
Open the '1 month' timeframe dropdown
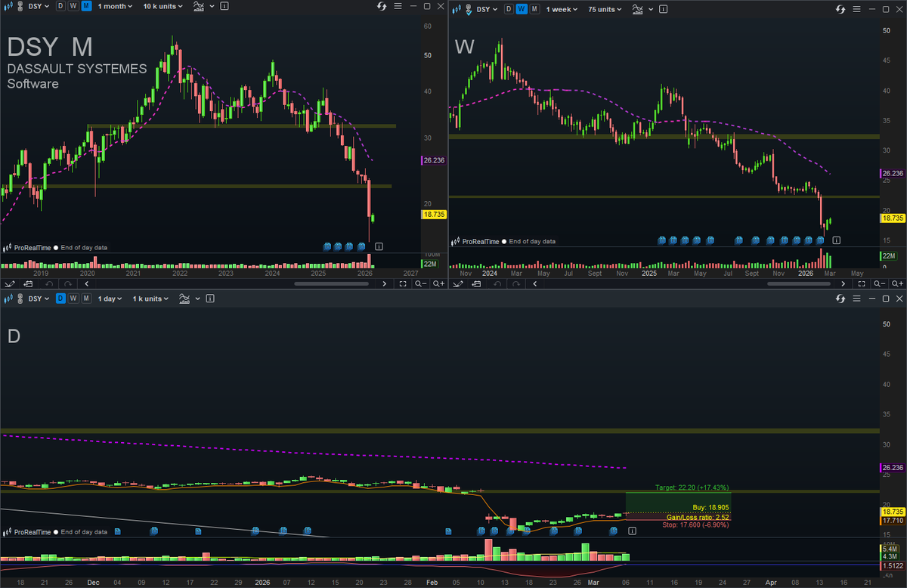[x=115, y=6]
